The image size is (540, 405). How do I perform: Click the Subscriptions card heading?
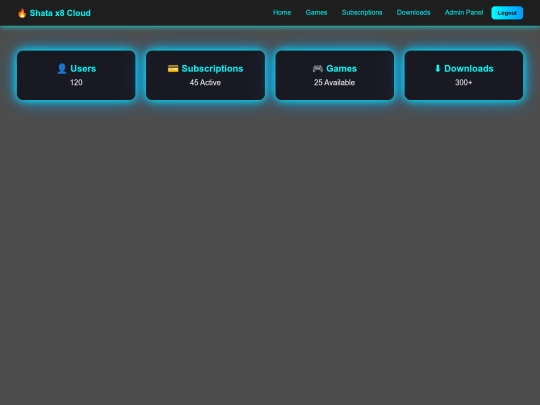coord(212,69)
